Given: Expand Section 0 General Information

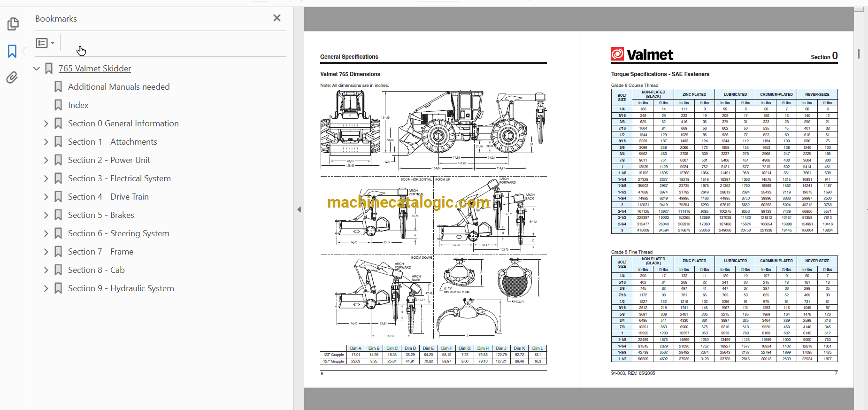Looking at the screenshot, I should [x=46, y=124].
